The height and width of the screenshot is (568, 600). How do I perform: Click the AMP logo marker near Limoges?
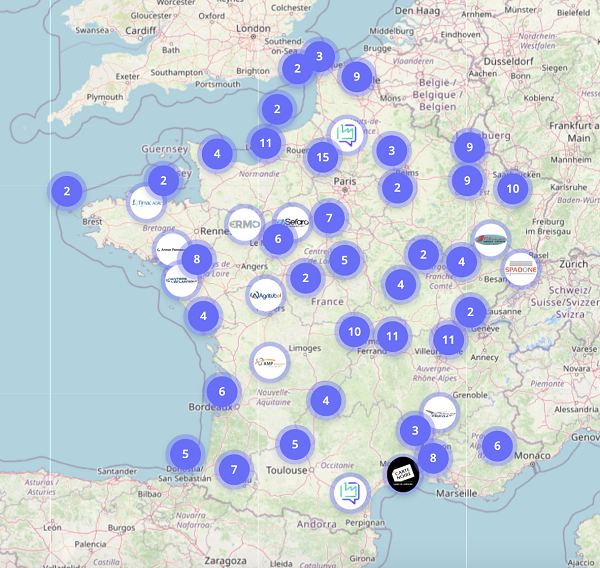270,362
